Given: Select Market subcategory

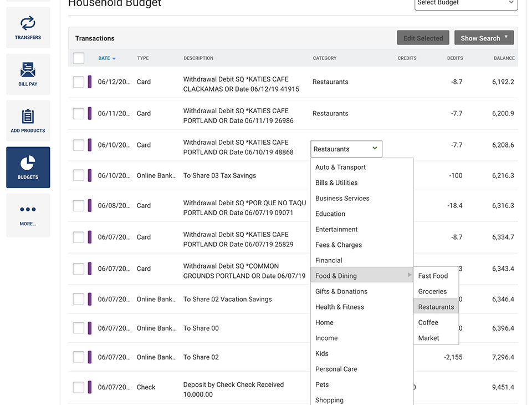Looking at the screenshot, I should tap(436, 338).
